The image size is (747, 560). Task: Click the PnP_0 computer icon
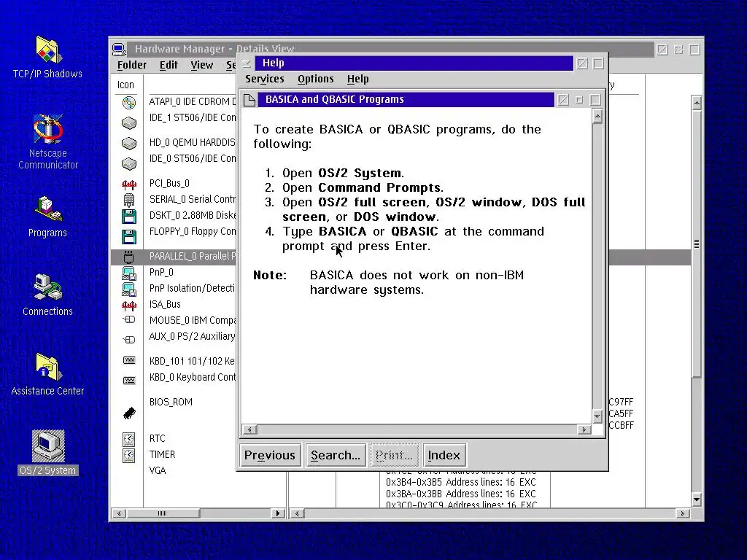[128, 273]
